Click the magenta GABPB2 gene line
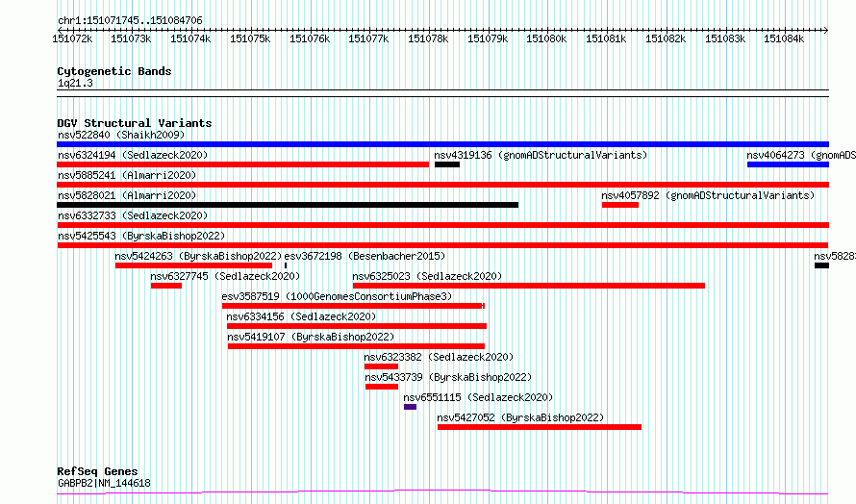 pyautogui.click(x=442, y=492)
